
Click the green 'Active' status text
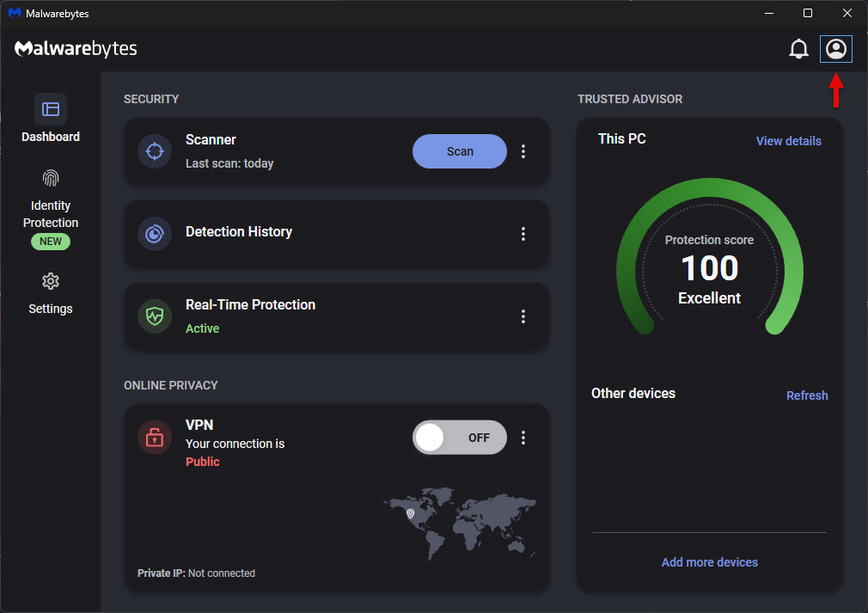click(202, 328)
